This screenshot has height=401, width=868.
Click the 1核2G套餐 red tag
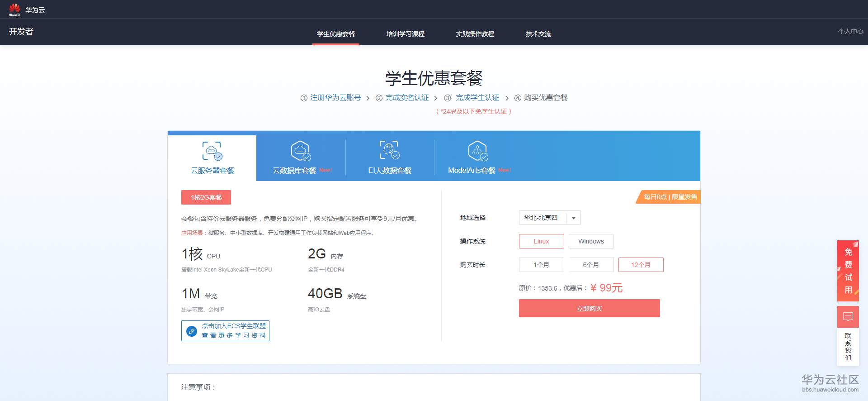206,197
